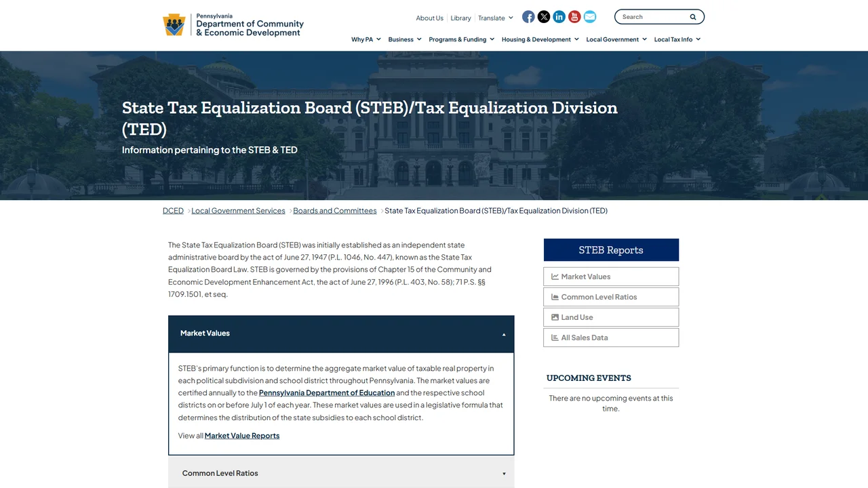Expand the Common Level Ratios accordion

(341, 473)
